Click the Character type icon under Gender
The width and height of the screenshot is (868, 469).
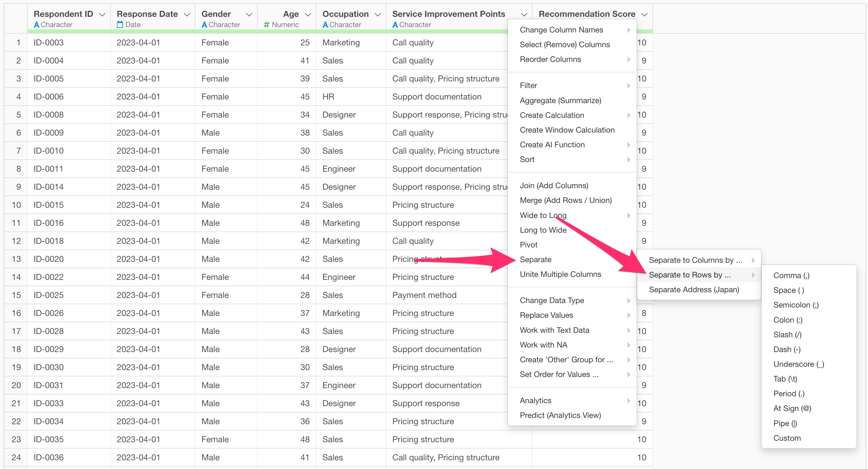(x=204, y=25)
